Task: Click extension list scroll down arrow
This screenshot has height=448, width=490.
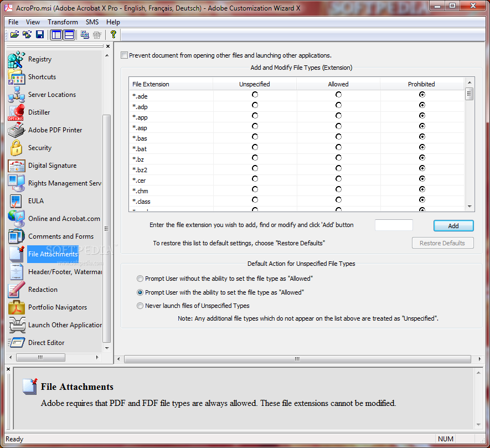Action: pyautogui.click(x=470, y=207)
